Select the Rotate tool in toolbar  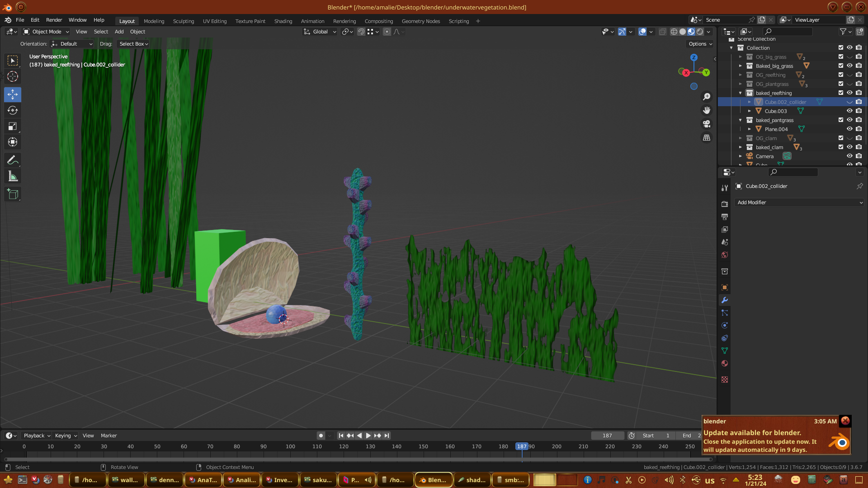(13, 111)
